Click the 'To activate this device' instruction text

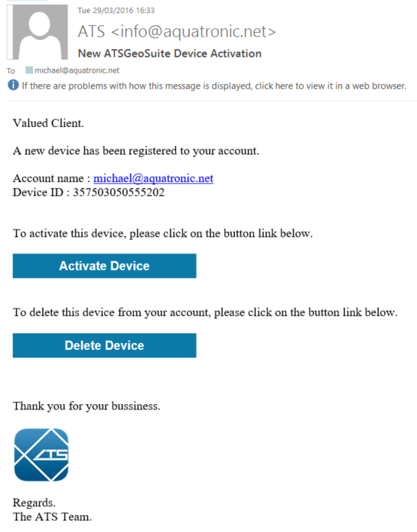pos(163,233)
